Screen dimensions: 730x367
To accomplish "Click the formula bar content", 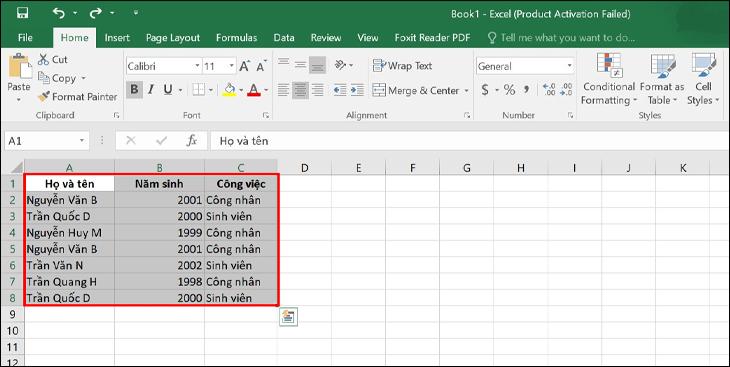I will point(469,141).
